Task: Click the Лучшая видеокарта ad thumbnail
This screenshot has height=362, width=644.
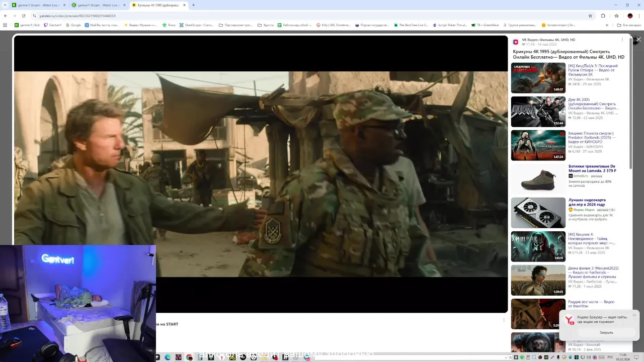Action: (538, 213)
